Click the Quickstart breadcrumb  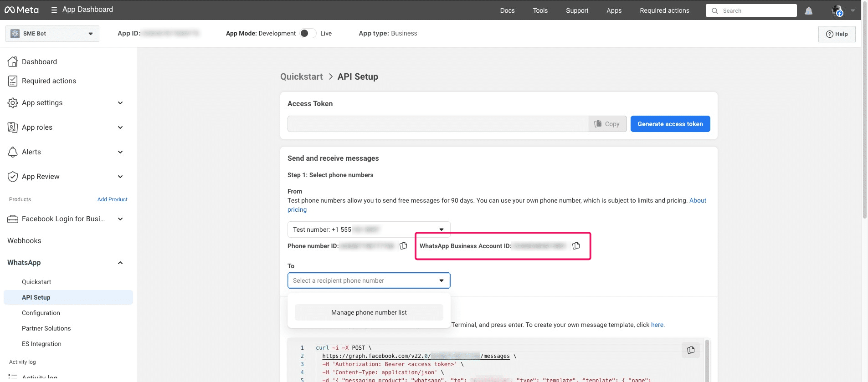tap(302, 76)
